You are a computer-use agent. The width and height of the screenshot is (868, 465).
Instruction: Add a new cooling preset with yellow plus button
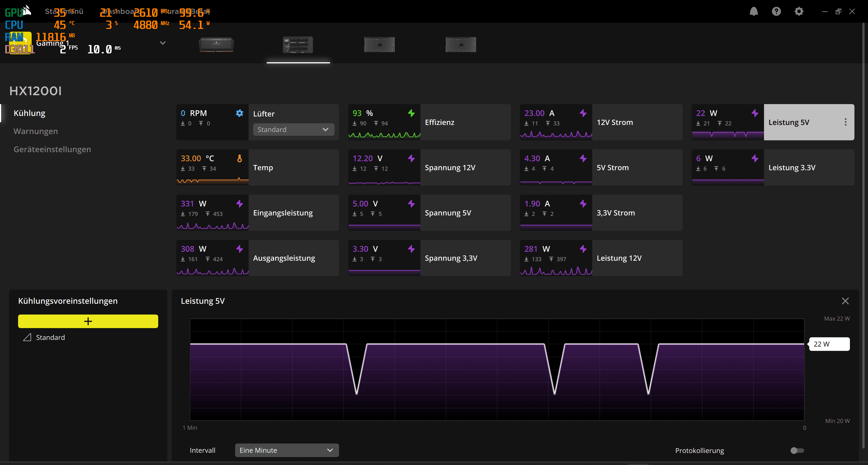[x=88, y=321]
